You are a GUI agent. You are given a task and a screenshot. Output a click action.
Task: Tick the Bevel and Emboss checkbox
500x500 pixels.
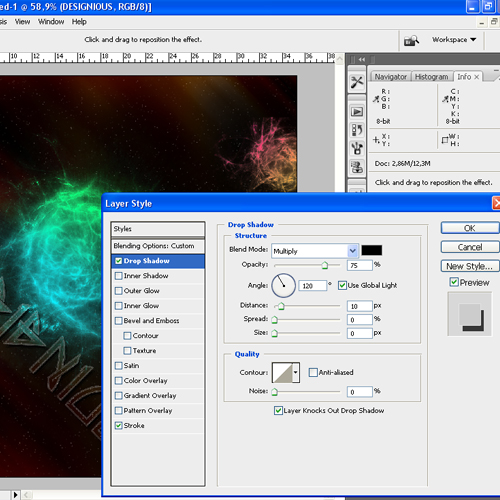coord(118,321)
